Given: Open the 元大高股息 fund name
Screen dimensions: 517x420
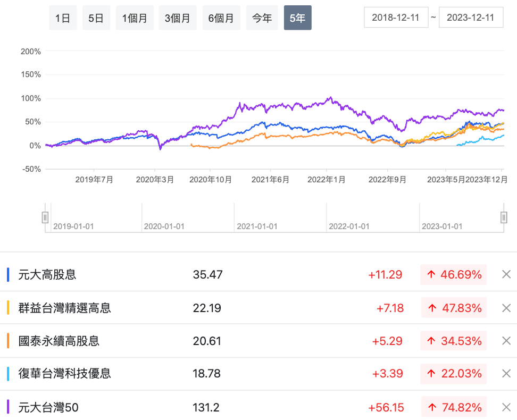Looking at the screenshot, I should coord(47,274).
